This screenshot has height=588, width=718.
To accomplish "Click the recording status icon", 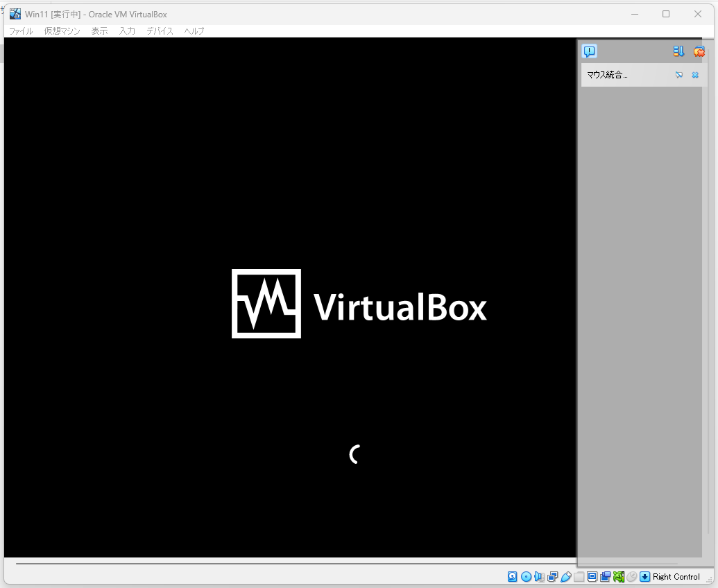I will pyautogui.click(x=606, y=577).
